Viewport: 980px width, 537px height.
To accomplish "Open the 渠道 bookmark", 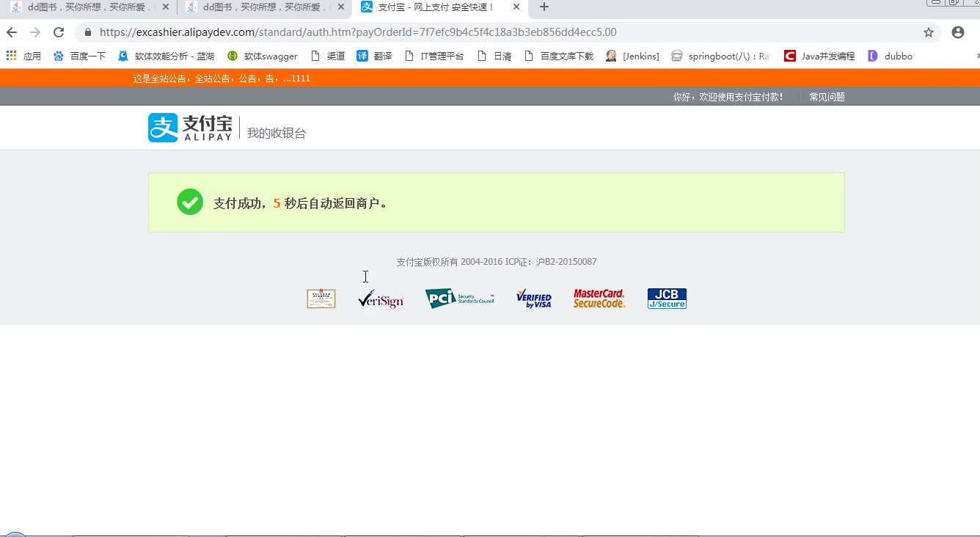I will pos(328,56).
